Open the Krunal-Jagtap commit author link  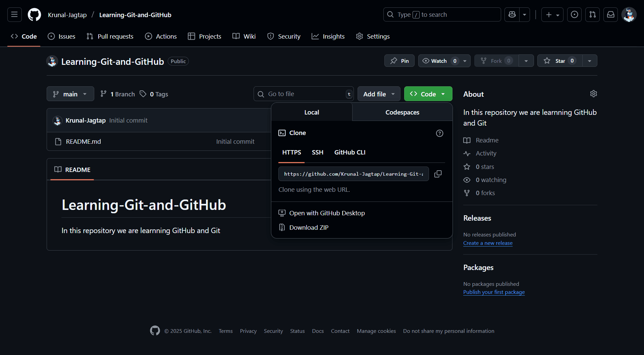(x=86, y=120)
